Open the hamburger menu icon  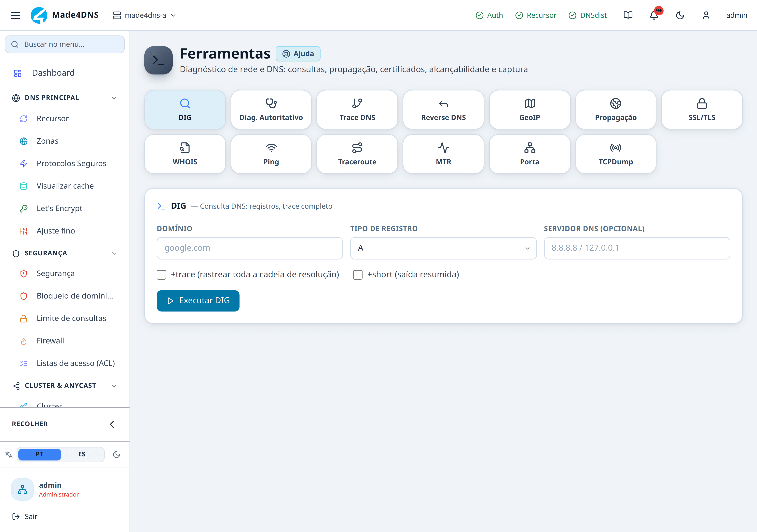[x=15, y=15]
